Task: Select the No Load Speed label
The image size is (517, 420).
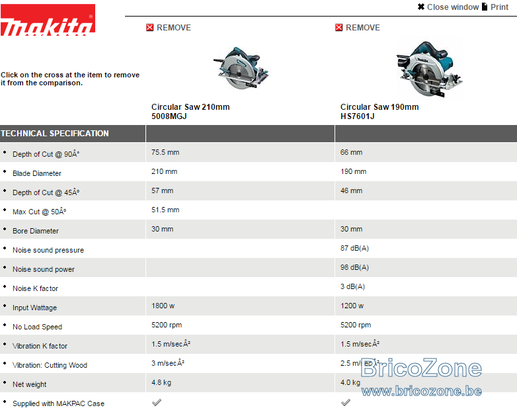Action: (37, 327)
